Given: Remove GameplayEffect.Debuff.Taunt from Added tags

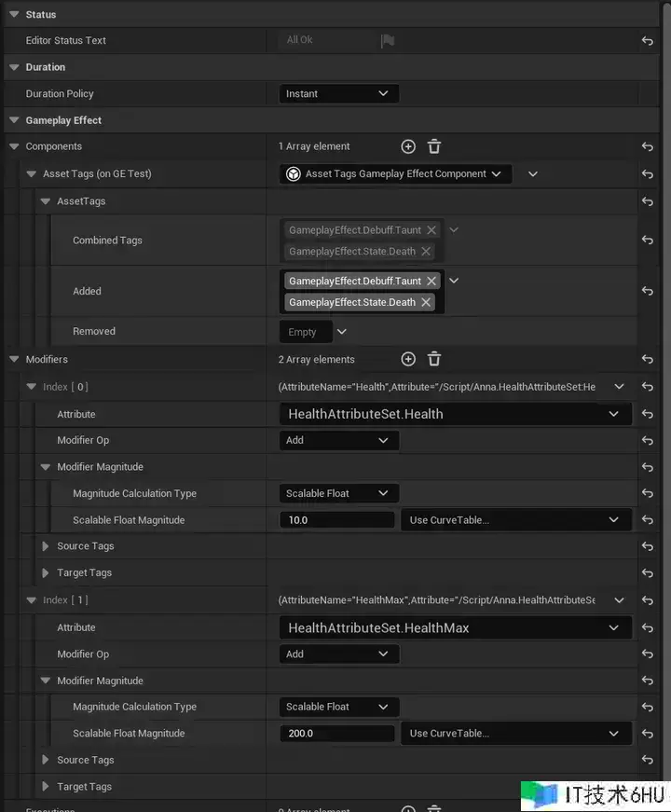Looking at the screenshot, I should click(x=431, y=281).
